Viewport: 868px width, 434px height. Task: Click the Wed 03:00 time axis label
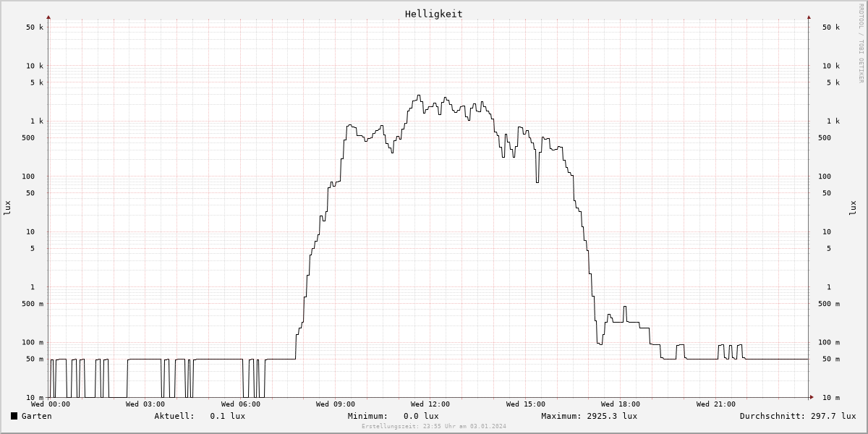(145, 404)
